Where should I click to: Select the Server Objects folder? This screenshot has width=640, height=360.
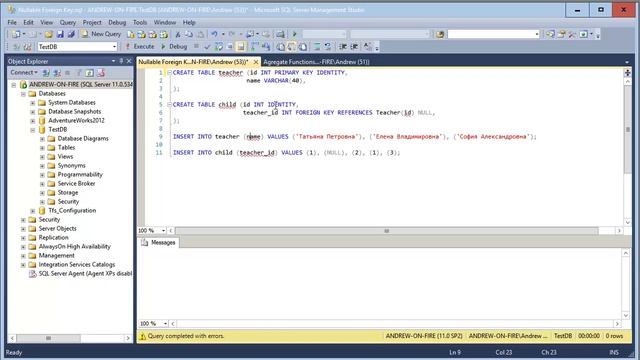click(x=57, y=228)
